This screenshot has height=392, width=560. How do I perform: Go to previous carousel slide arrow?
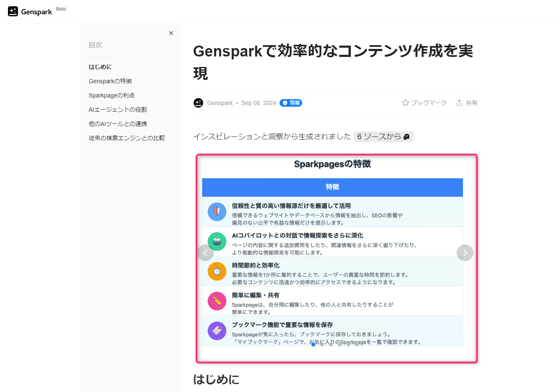pyautogui.click(x=206, y=253)
